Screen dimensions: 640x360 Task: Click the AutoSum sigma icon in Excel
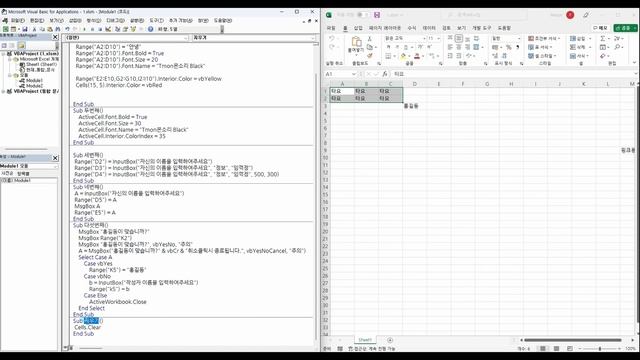(x=603, y=38)
